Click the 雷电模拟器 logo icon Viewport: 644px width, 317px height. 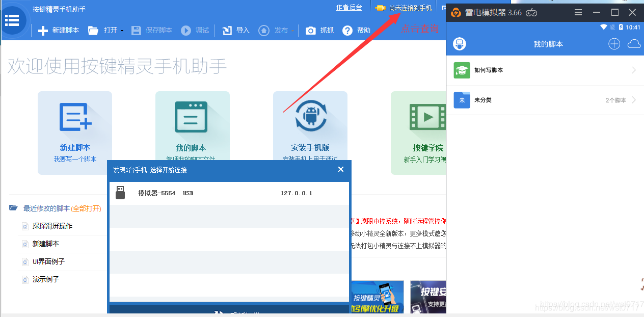(x=456, y=12)
